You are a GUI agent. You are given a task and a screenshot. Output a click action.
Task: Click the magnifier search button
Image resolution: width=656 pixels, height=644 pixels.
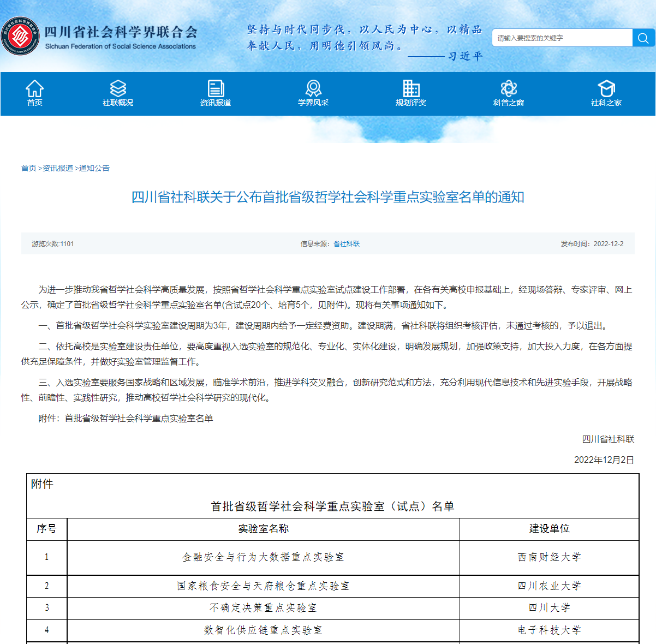643,38
